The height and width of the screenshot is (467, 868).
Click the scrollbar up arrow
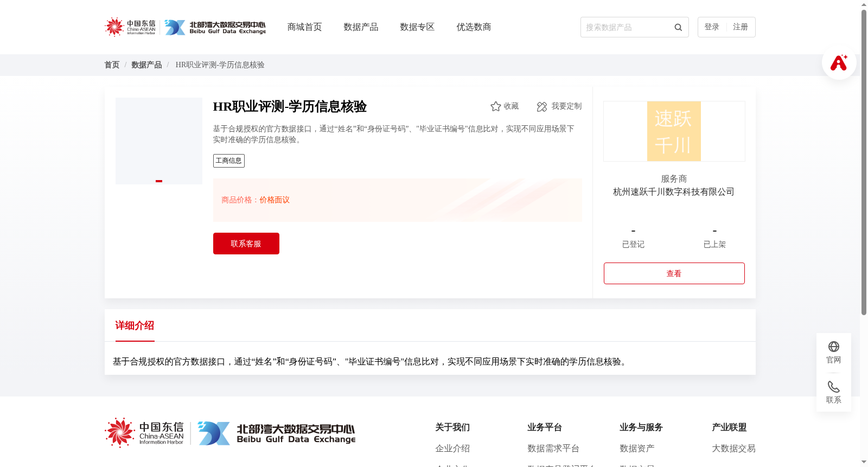tap(864, 4)
